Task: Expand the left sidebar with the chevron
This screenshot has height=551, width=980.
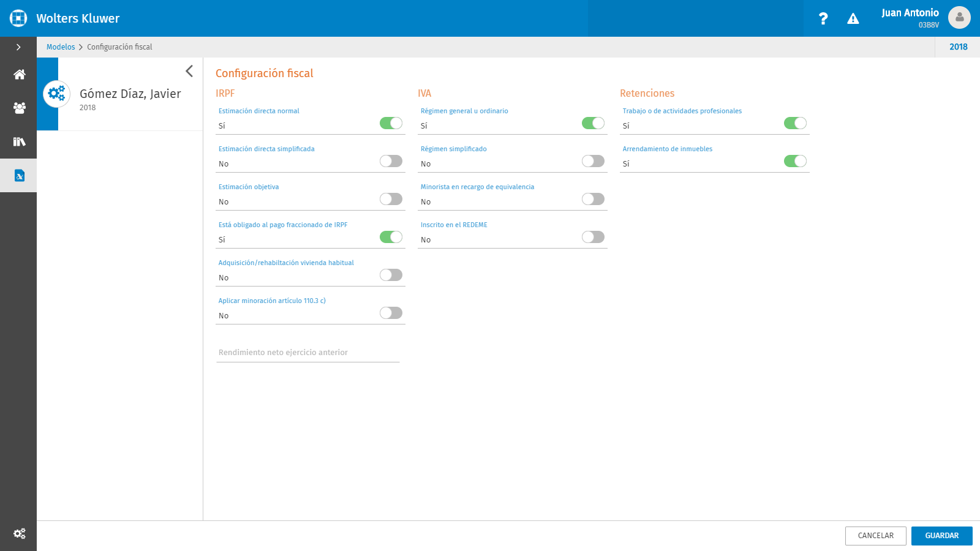Action: [18, 47]
